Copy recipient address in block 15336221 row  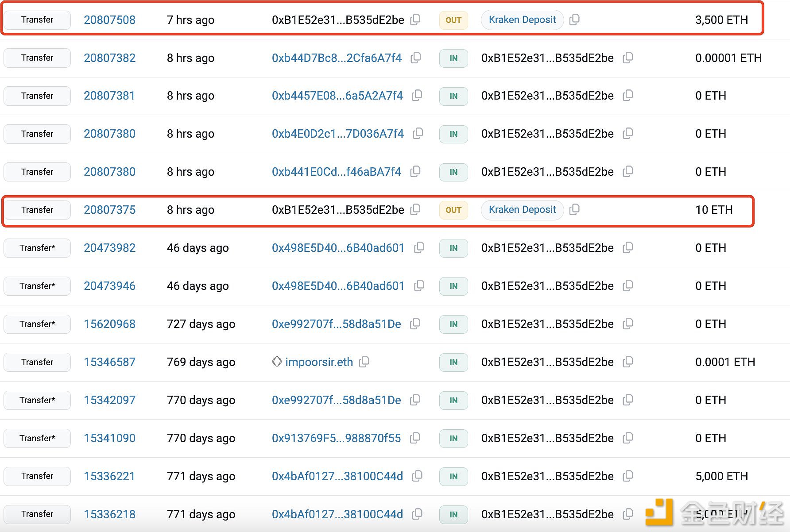628,476
